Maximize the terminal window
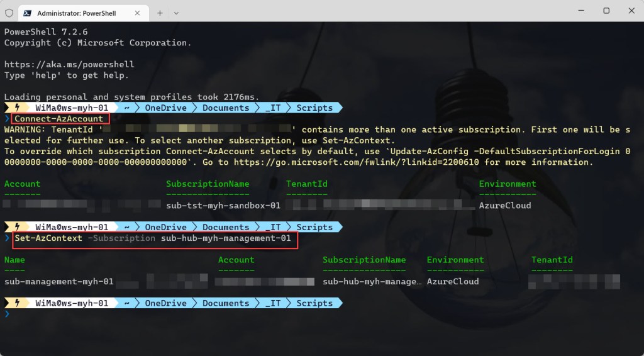Image resolution: width=644 pixels, height=356 pixels. (606, 11)
